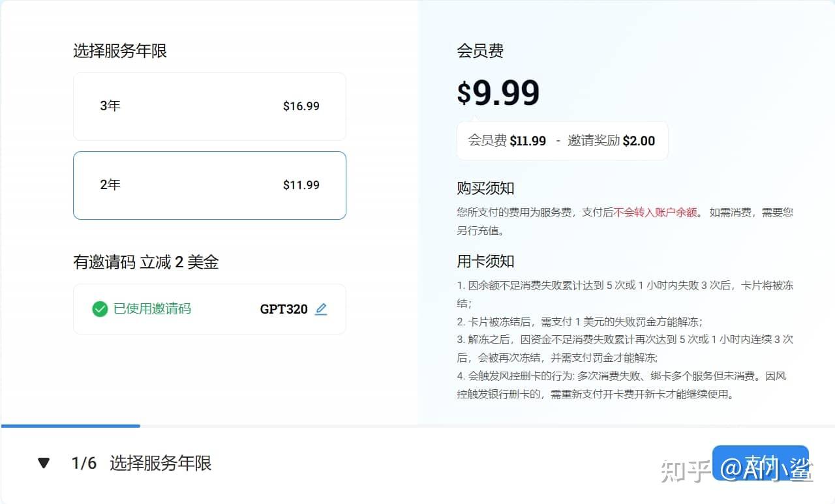This screenshot has height=504, width=835.
Task: Click the blue progress bar above the bottom bar
Action: pyautogui.click(x=70, y=426)
